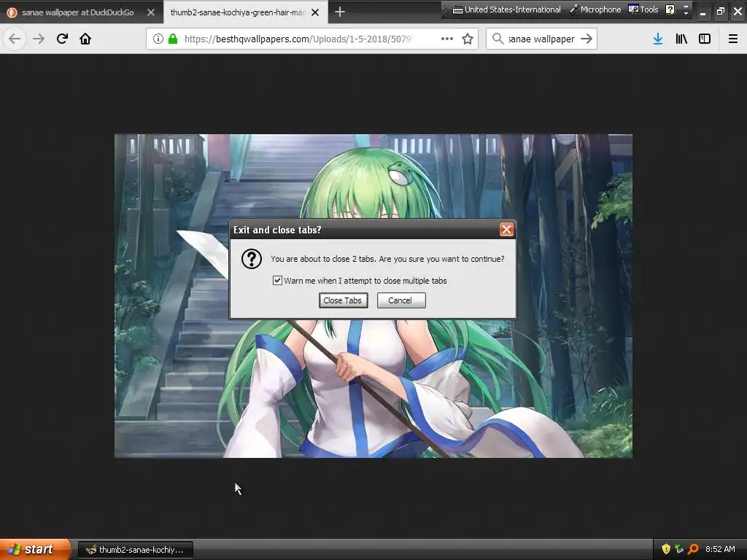Cancel the close tabs dialog
747x560 pixels.
point(401,300)
